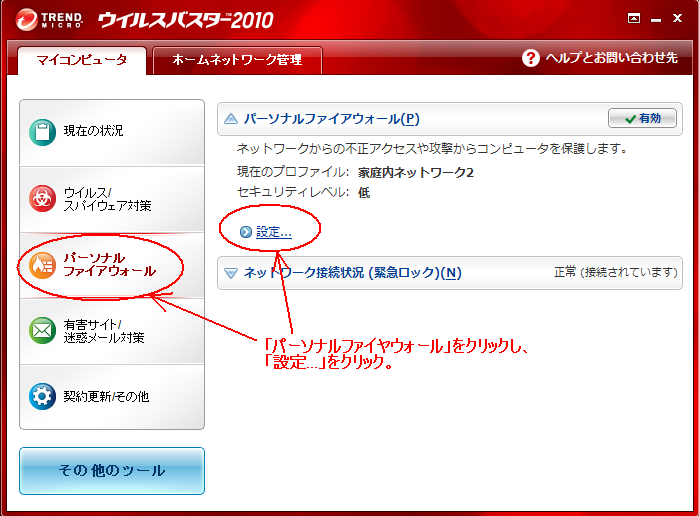The width and height of the screenshot is (699, 516).
Task: Open the ヘルプとお問い合わせ先 link
Action: [x=611, y=58]
